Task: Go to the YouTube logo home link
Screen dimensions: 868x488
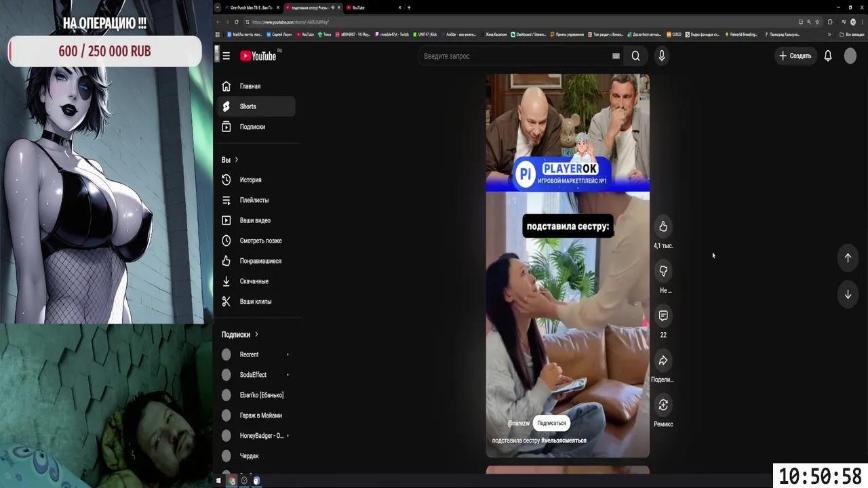Action: pos(258,56)
